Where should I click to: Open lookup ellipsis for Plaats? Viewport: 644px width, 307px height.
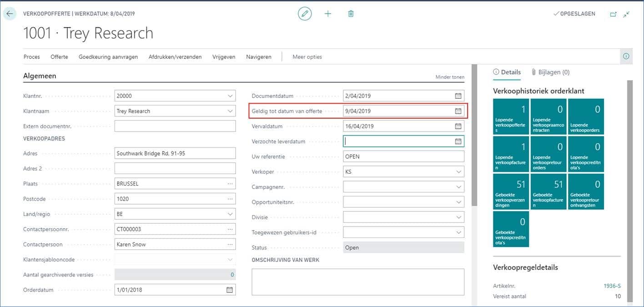click(x=230, y=184)
